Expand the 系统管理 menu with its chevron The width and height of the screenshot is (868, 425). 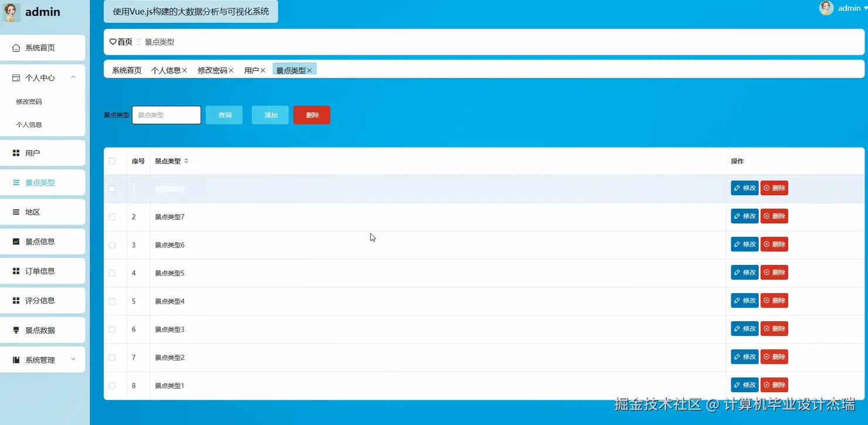[x=73, y=359]
